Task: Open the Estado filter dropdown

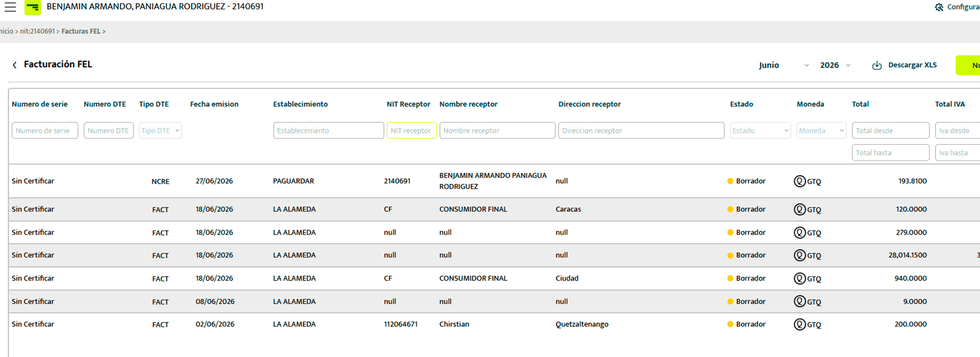Action: point(760,131)
